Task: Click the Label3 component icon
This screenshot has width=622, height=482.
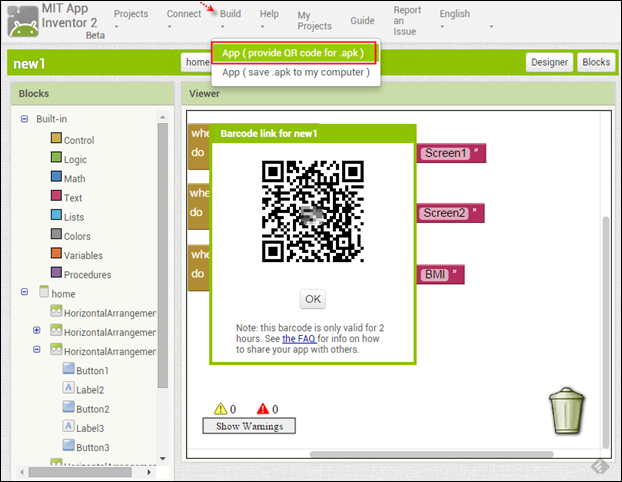Action: [69, 426]
